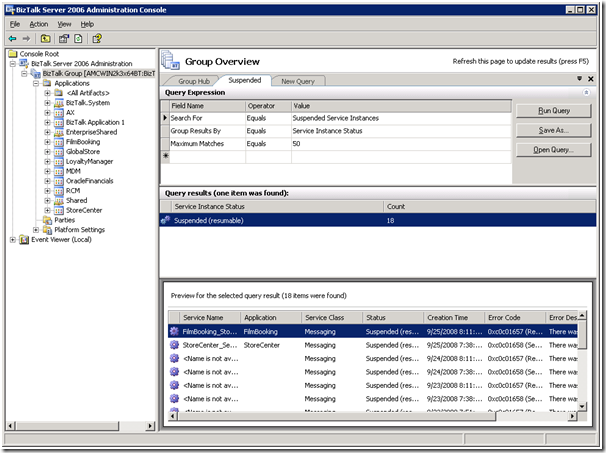Click the Refresh page toolbar icon

[x=78, y=39]
